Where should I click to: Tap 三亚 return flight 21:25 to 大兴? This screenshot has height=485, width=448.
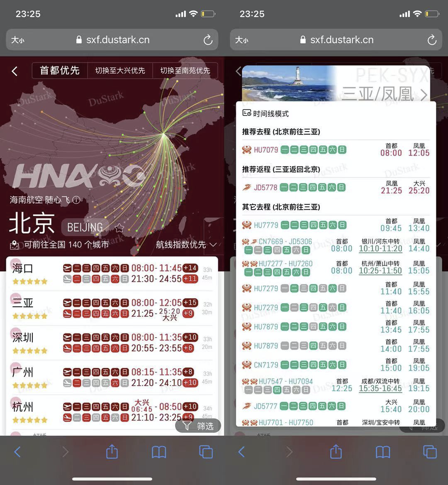tap(129, 314)
